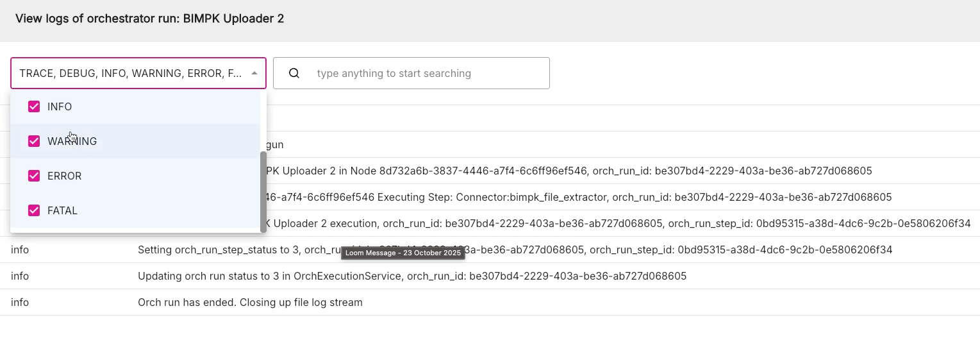
Task: Choose the FATAL option text
Action: click(62, 210)
